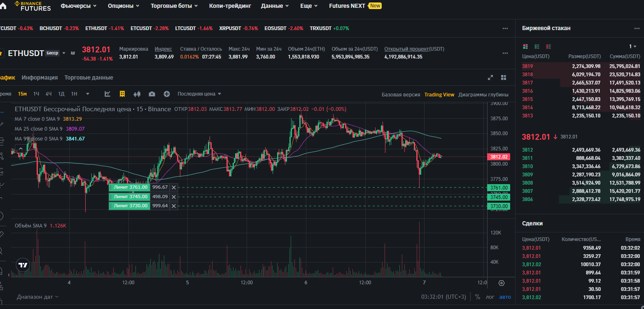Expand 'Диапазон дат' selector
The image size is (644, 309).
(x=37, y=297)
